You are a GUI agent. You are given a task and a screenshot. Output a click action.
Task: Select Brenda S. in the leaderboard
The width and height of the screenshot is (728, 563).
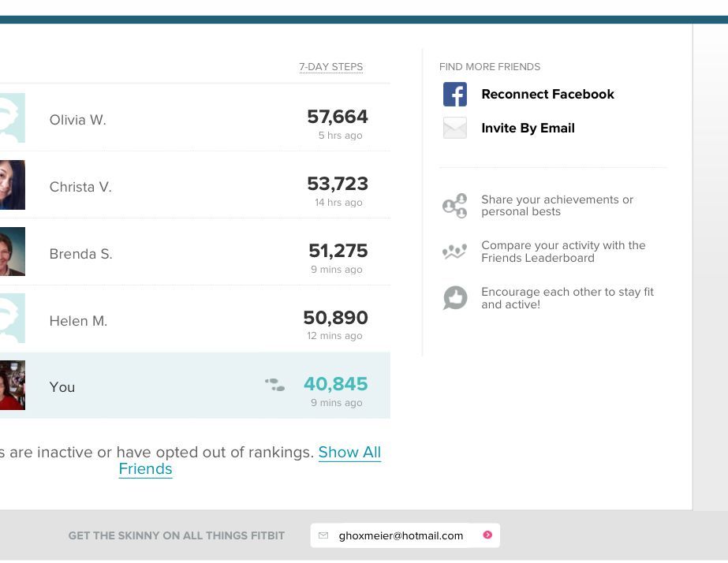pyautogui.click(x=80, y=254)
